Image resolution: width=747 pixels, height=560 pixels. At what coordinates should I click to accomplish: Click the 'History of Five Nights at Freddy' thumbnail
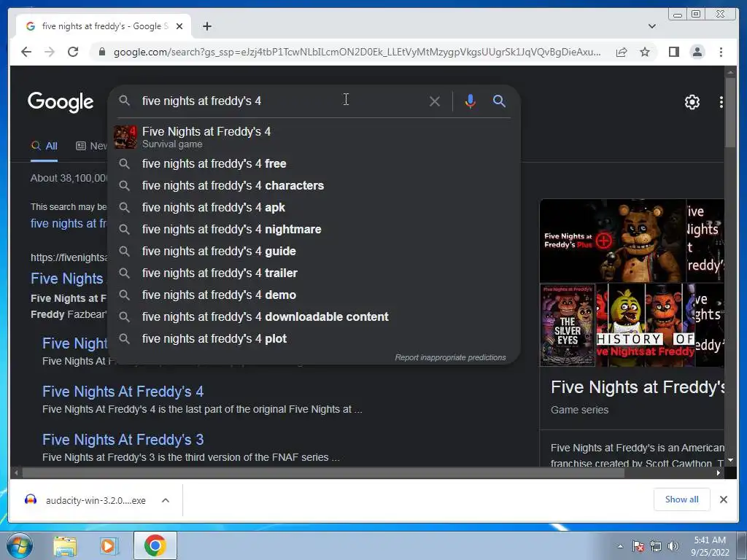[x=645, y=324]
